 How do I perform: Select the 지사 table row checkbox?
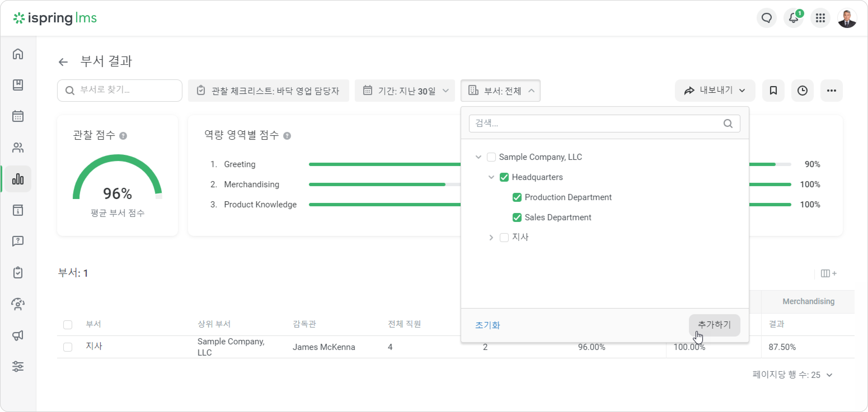(68, 347)
